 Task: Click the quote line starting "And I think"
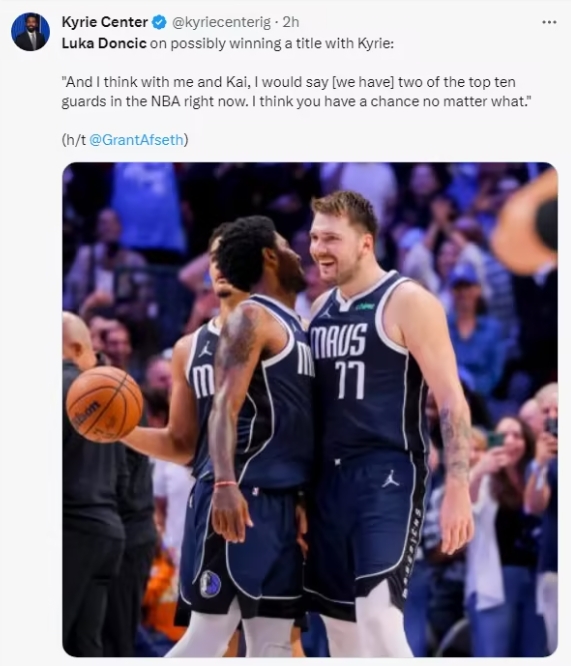pyautogui.click(x=289, y=82)
